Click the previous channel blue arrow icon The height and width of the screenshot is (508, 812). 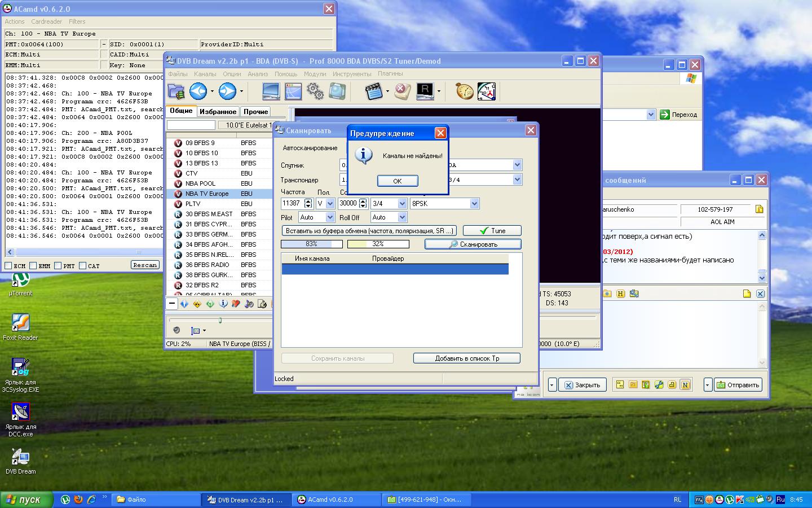(198, 91)
